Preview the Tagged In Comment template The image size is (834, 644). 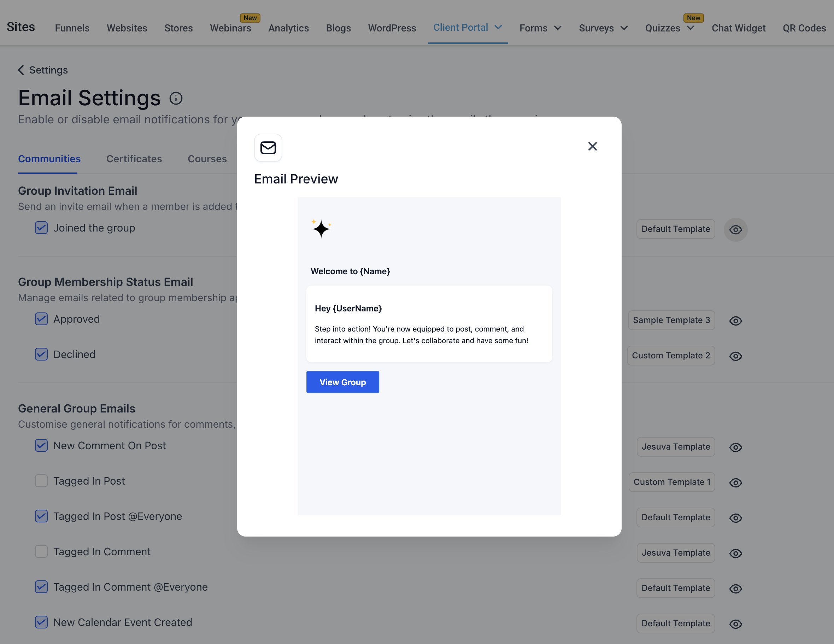(x=735, y=553)
